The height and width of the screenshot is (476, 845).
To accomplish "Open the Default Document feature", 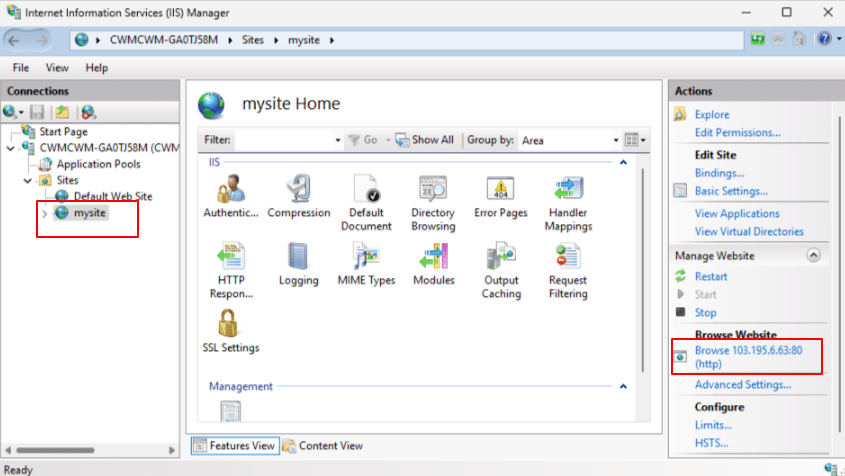I will (x=366, y=203).
